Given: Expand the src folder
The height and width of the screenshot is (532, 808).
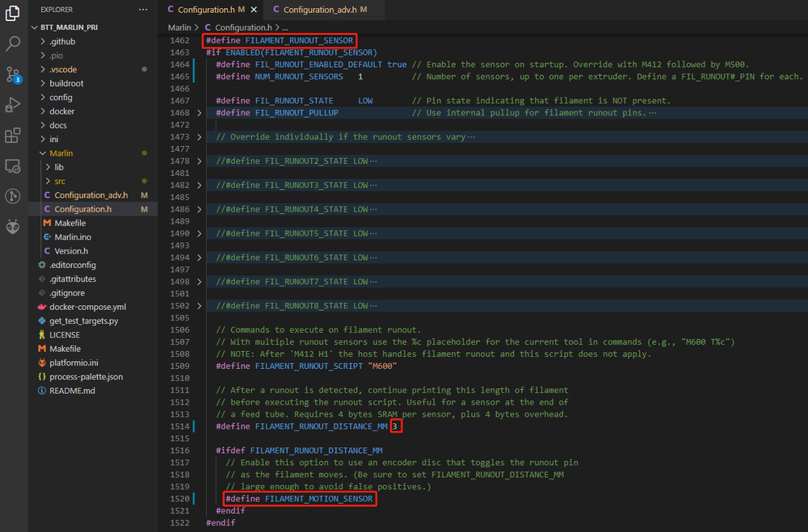Looking at the screenshot, I should point(60,181).
